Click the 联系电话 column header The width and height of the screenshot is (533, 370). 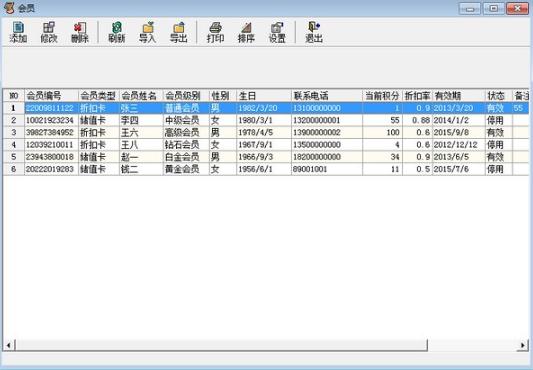(327, 96)
